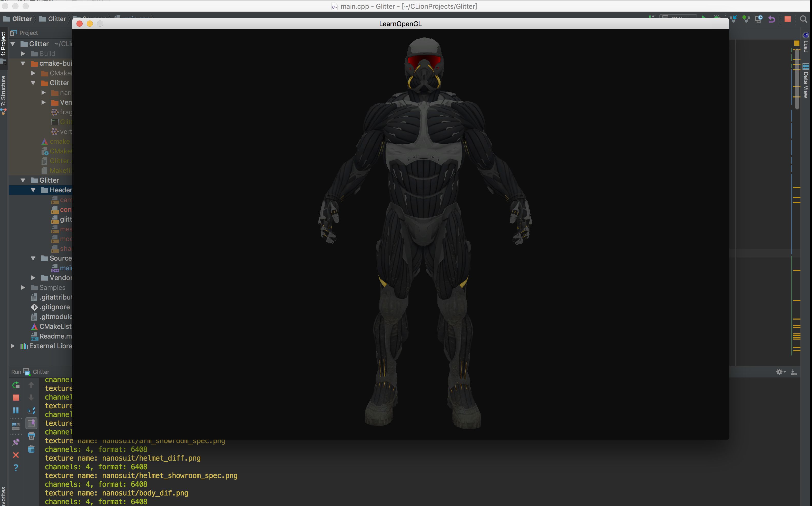Click the purple Revert arrow icon

(x=771, y=19)
